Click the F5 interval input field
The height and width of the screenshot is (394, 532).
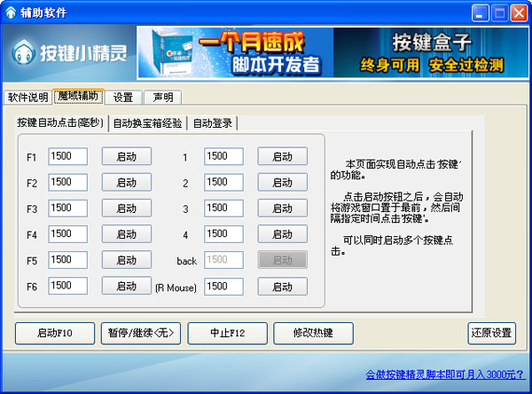[68, 260]
